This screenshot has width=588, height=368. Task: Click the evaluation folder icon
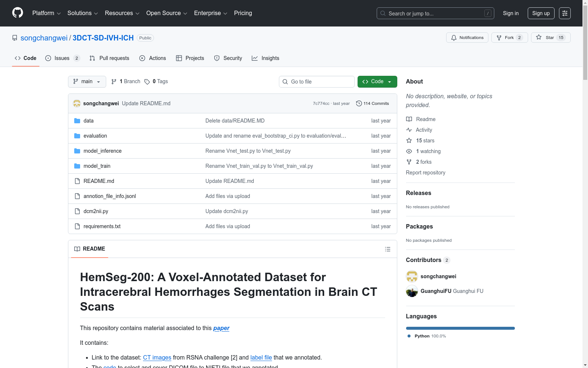[77, 136]
